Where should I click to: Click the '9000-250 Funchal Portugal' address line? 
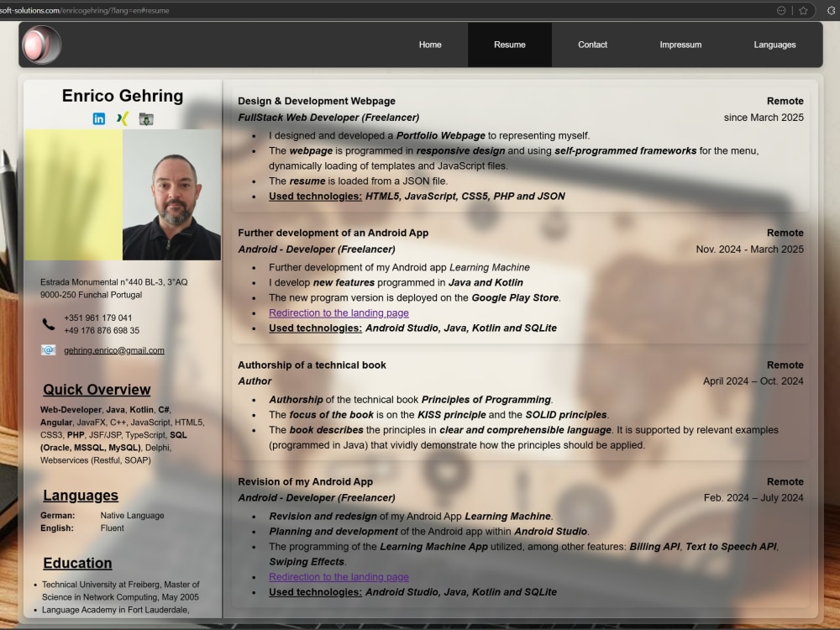[x=91, y=295]
